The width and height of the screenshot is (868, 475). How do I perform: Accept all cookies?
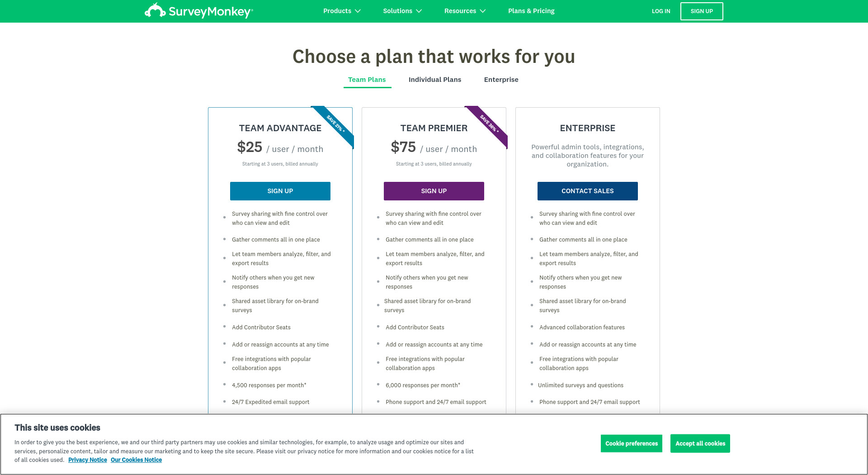(700, 443)
